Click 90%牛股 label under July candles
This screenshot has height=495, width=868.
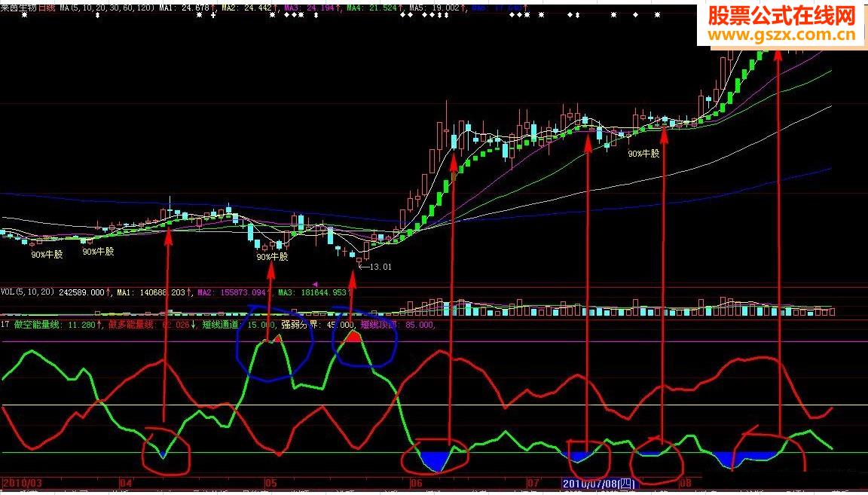643,154
